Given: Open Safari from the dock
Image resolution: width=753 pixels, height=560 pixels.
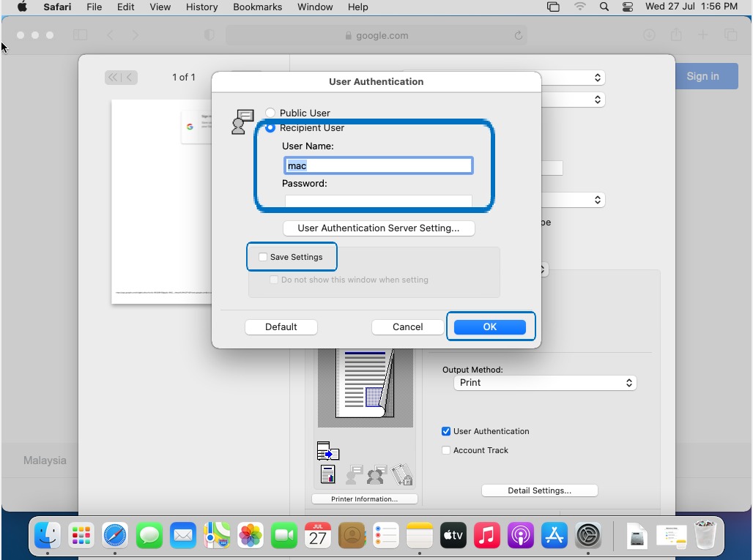Looking at the screenshot, I should (115, 537).
